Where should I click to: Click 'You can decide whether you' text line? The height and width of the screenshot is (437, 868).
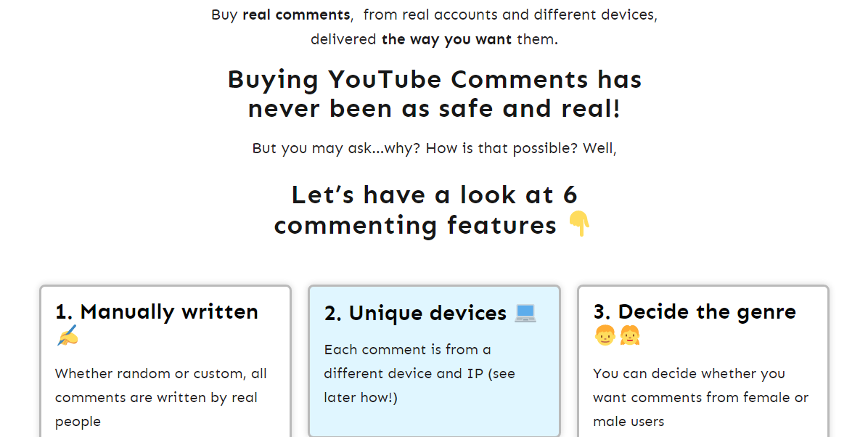[x=689, y=374]
